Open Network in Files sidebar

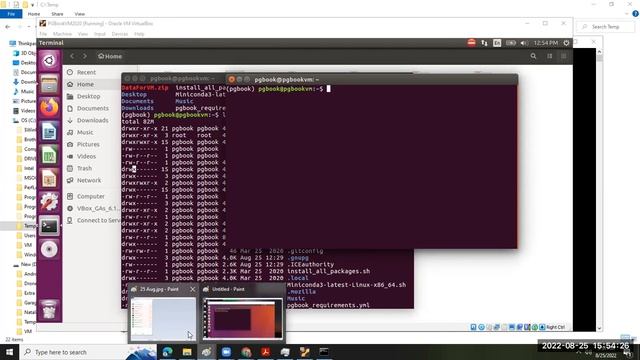pyautogui.click(x=89, y=180)
